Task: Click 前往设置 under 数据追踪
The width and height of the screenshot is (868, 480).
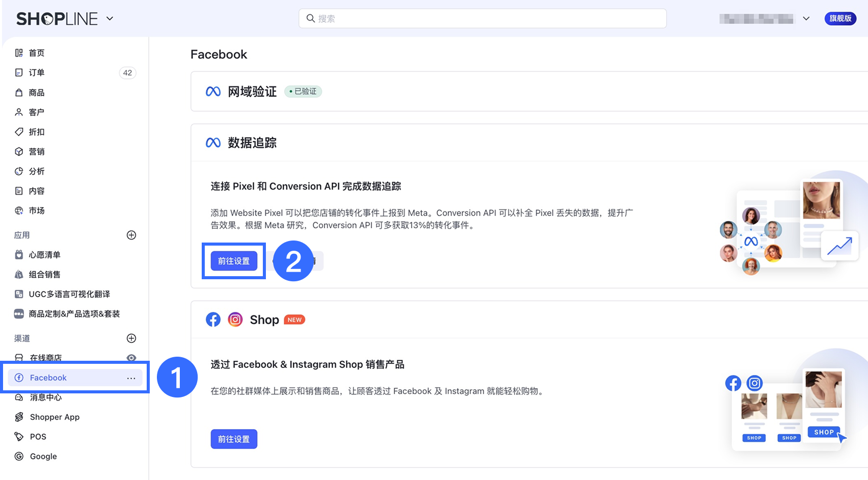Action: (x=234, y=261)
